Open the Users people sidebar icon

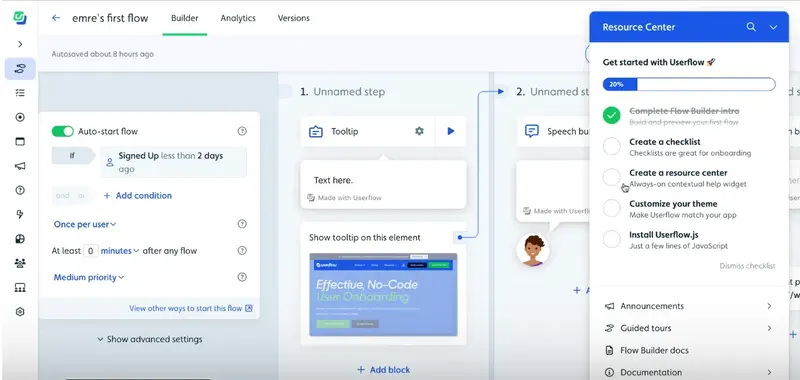point(20,263)
